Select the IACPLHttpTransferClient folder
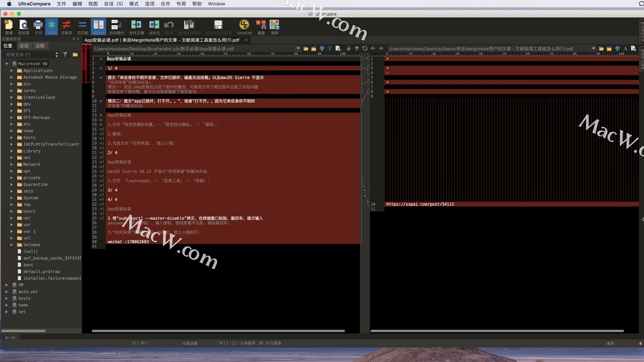This screenshot has width=644, height=362. click(x=51, y=144)
